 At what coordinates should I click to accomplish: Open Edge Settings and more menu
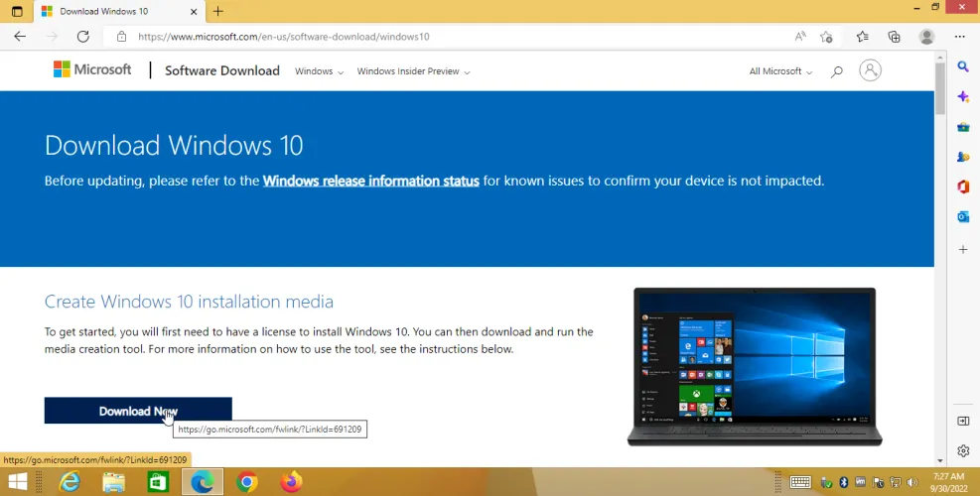coord(959,37)
